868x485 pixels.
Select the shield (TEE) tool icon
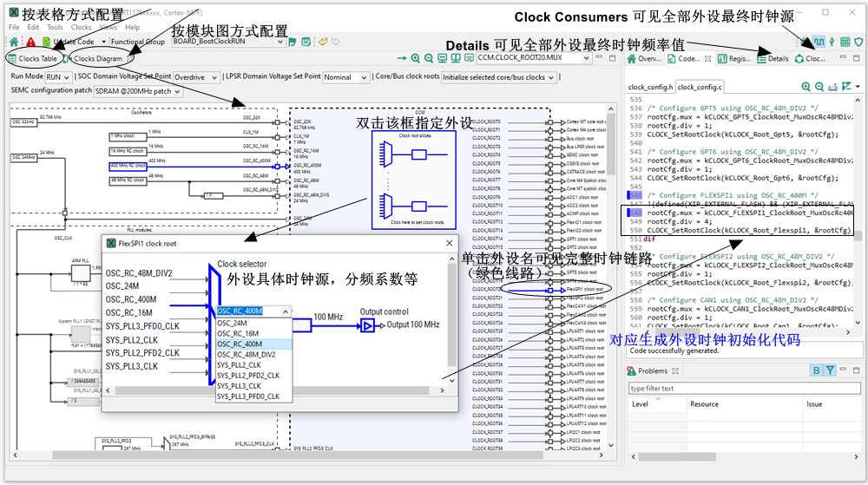click(858, 42)
